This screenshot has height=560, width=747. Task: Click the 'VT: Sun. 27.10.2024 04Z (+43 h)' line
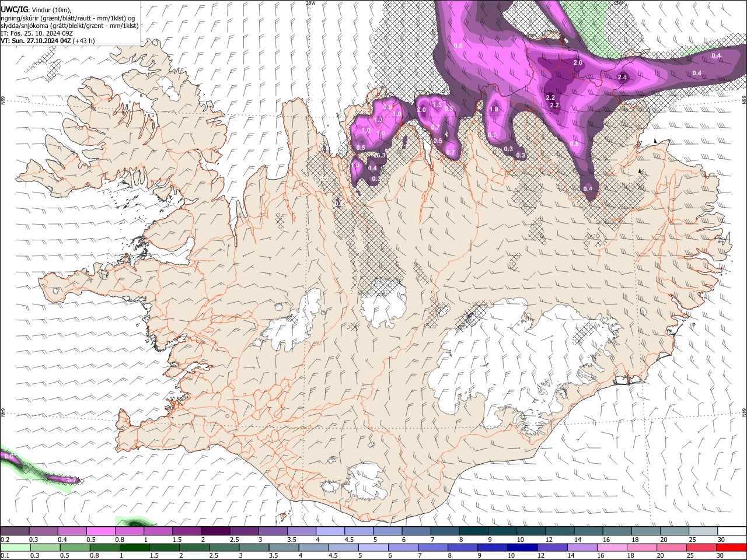point(48,41)
